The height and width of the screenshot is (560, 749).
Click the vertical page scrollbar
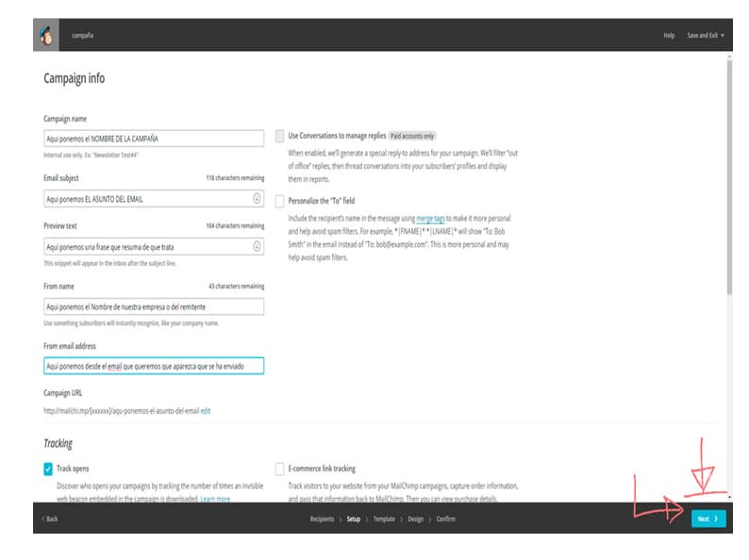point(729,189)
